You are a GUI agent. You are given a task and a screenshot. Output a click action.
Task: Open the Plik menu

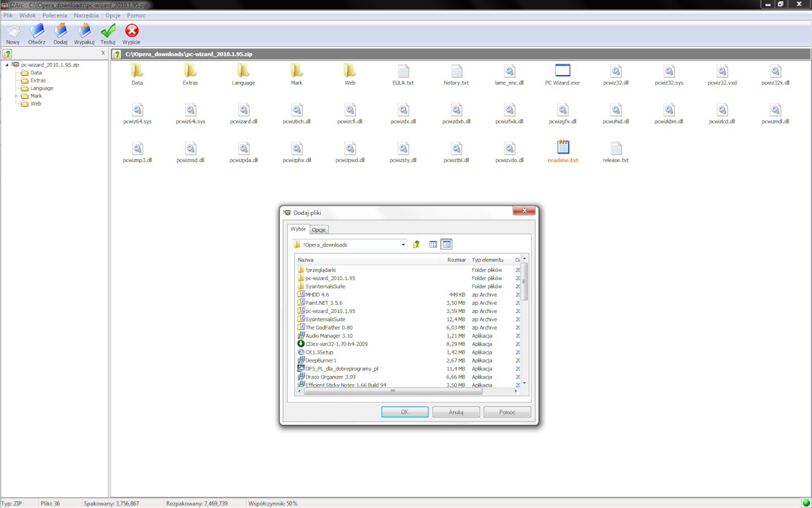8,15
